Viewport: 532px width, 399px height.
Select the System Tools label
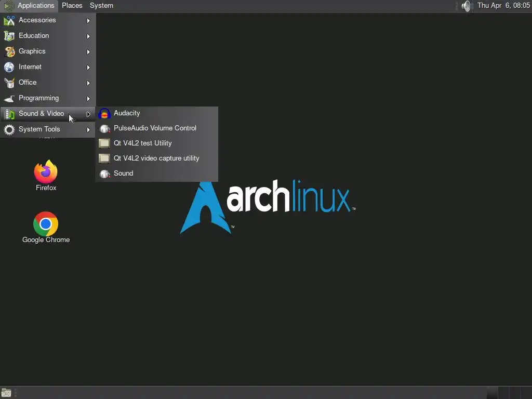[39, 129]
